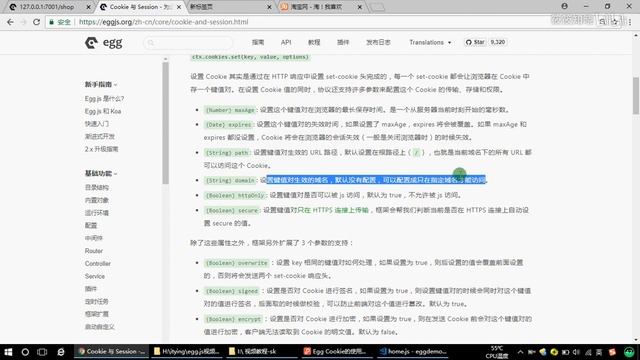
Task: Click the green secure lock icon
Action: (x=51, y=22)
